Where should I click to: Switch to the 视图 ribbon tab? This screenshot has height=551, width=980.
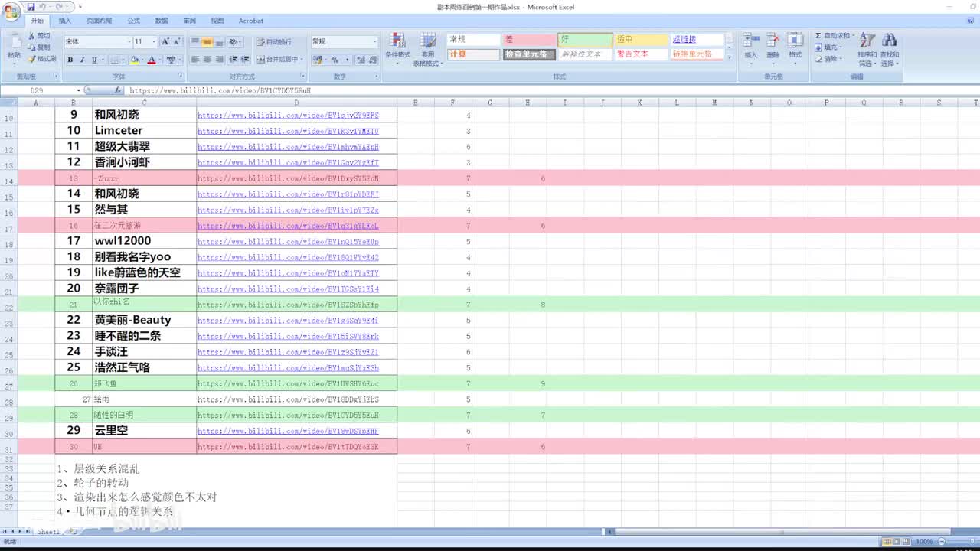pos(217,21)
